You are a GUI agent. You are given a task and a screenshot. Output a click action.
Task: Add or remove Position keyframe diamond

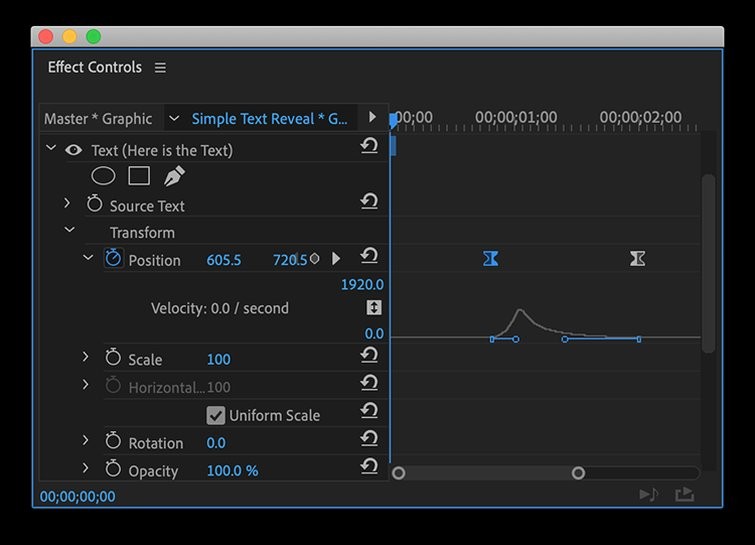[314, 259]
